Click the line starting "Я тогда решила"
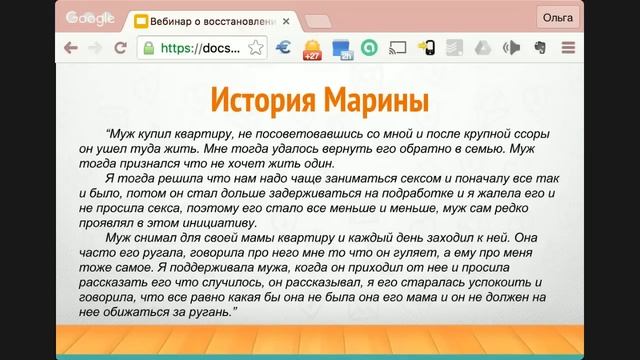This screenshot has height=360, width=640. click(332, 178)
